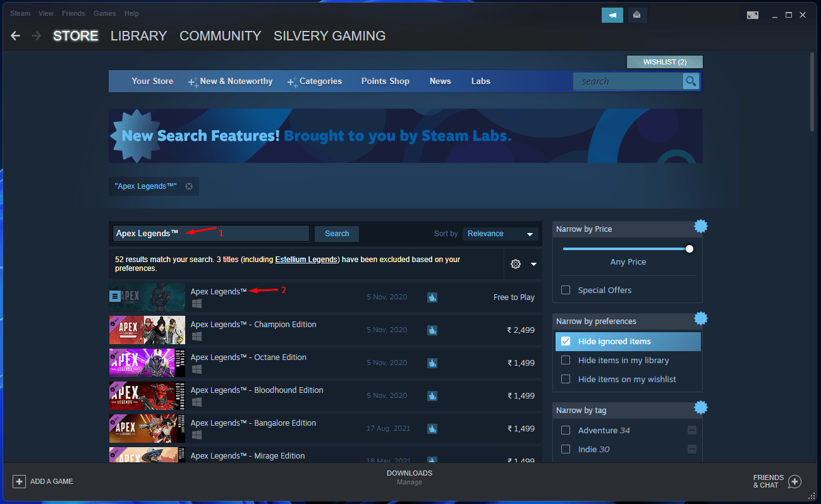The width and height of the screenshot is (821, 504).
Task: Click thumbs-up review icon for Apex Legends™ free
Action: tap(432, 297)
